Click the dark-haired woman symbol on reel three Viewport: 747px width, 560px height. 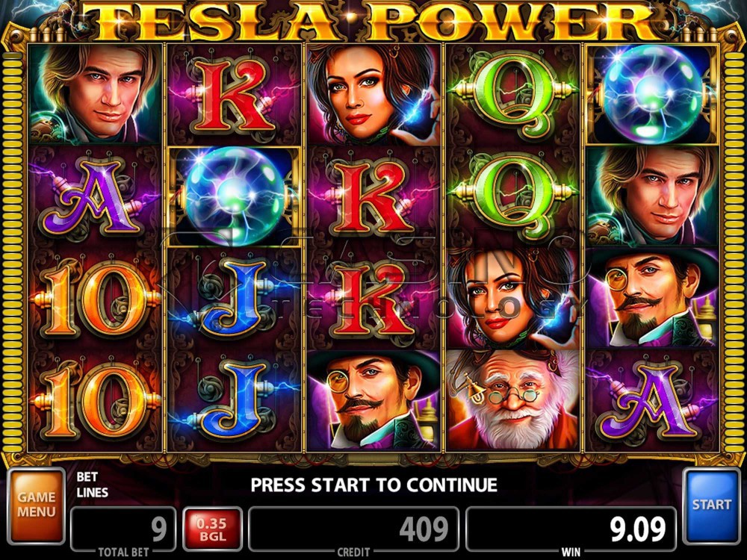click(373, 94)
